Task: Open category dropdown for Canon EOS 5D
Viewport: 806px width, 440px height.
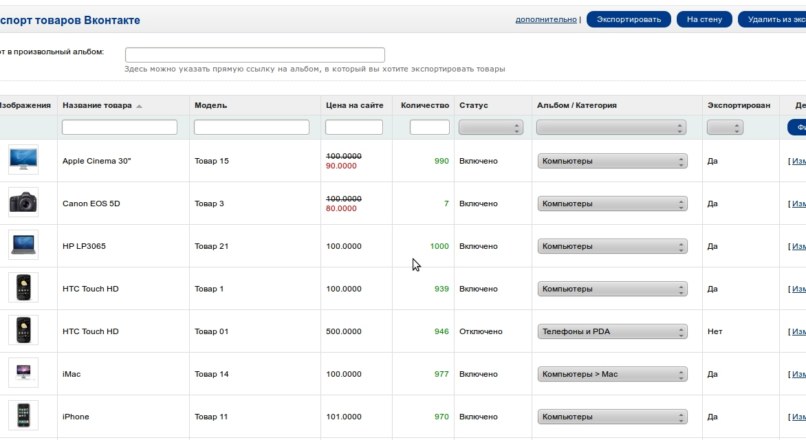Action: pos(612,204)
